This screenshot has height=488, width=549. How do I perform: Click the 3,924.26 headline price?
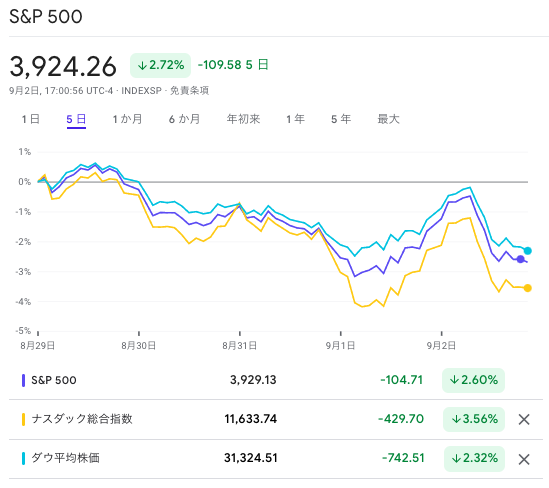(x=63, y=67)
